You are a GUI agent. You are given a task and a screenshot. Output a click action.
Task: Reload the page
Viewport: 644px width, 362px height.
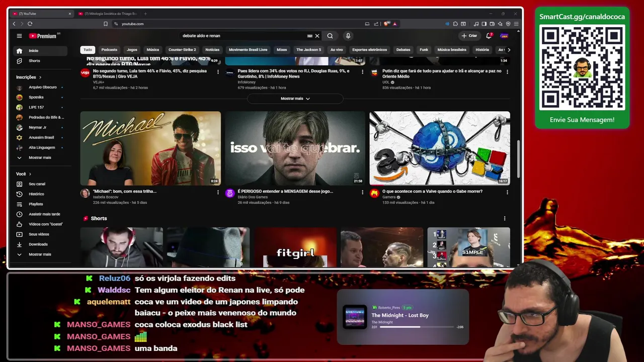point(30,24)
